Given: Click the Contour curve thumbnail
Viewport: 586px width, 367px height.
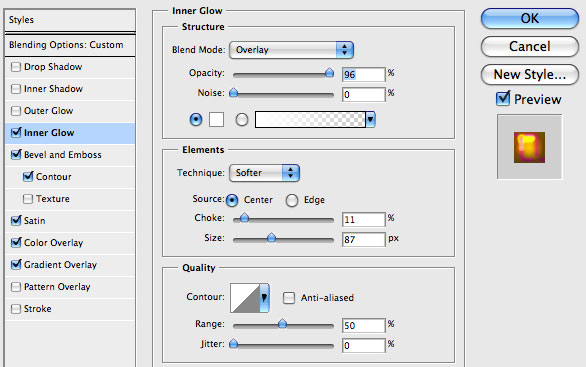Looking at the screenshot, I should pyautogui.click(x=245, y=298).
